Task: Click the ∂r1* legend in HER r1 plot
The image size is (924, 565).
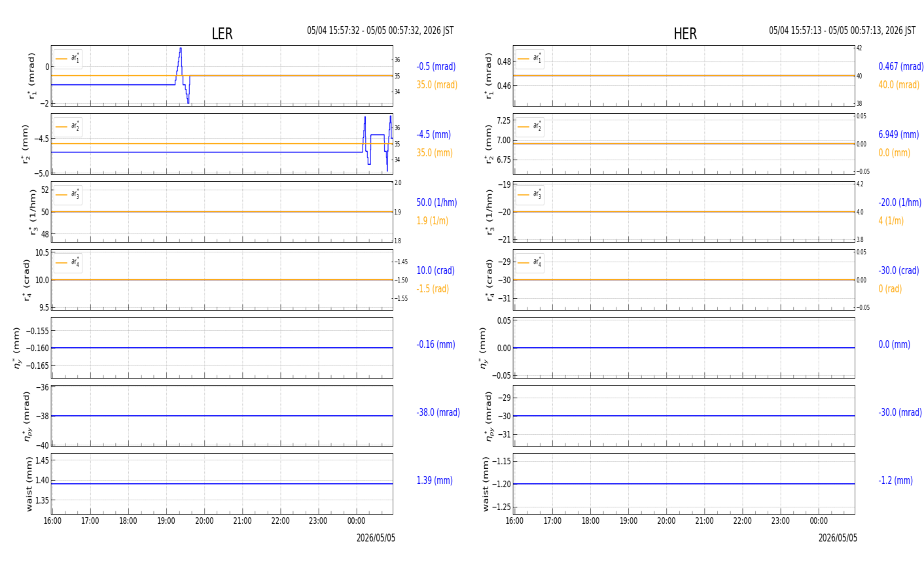Action: click(529, 59)
